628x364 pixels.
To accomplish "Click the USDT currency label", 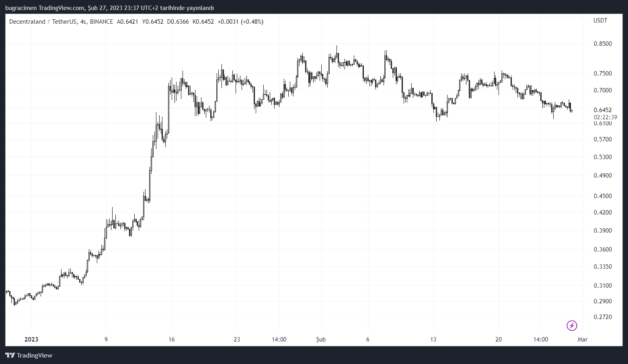I will pyautogui.click(x=600, y=20).
